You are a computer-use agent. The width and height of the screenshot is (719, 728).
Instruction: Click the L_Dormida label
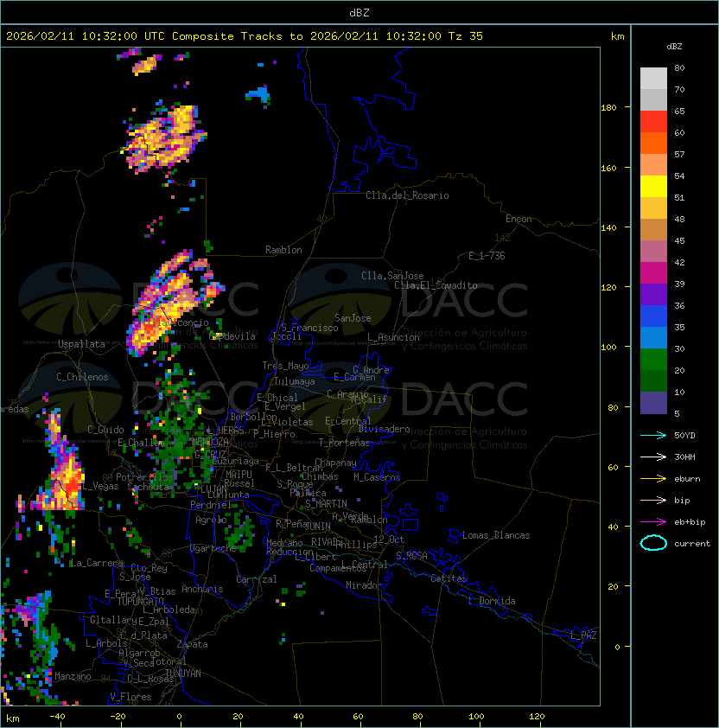[x=492, y=601]
